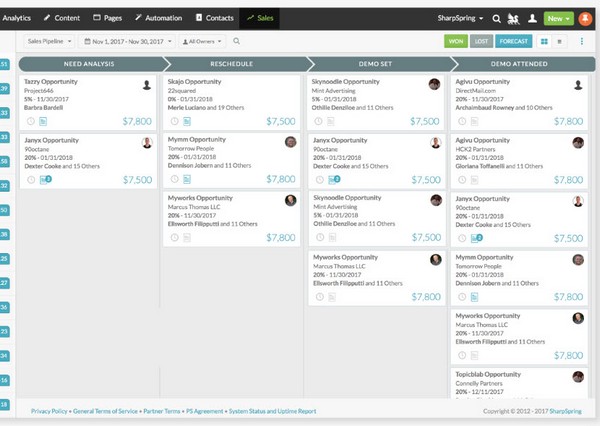This screenshot has width=600, height=426.
Task: Open the Tazzy Opportunity card title
Action: [51, 82]
